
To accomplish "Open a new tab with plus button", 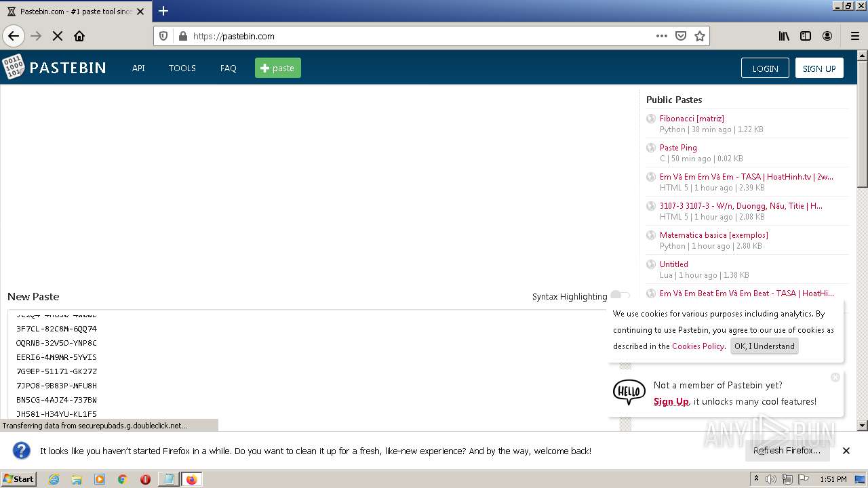I will tap(163, 11).
